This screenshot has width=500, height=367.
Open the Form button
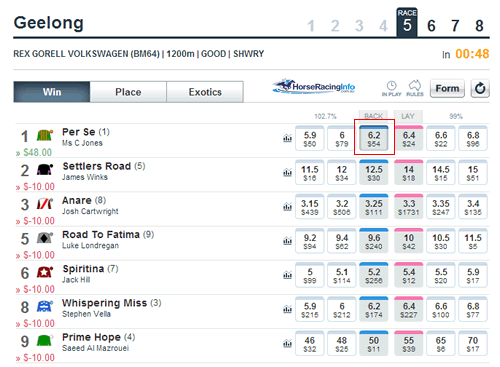[447, 88]
